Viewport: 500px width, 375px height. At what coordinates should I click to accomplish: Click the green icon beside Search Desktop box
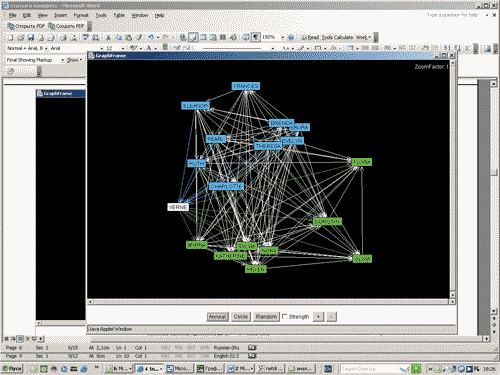click(x=416, y=369)
